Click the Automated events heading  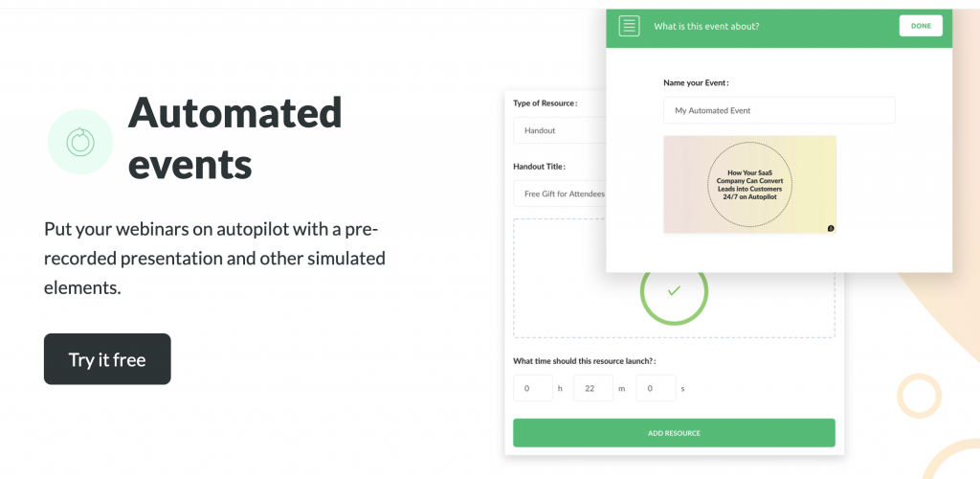(235, 138)
